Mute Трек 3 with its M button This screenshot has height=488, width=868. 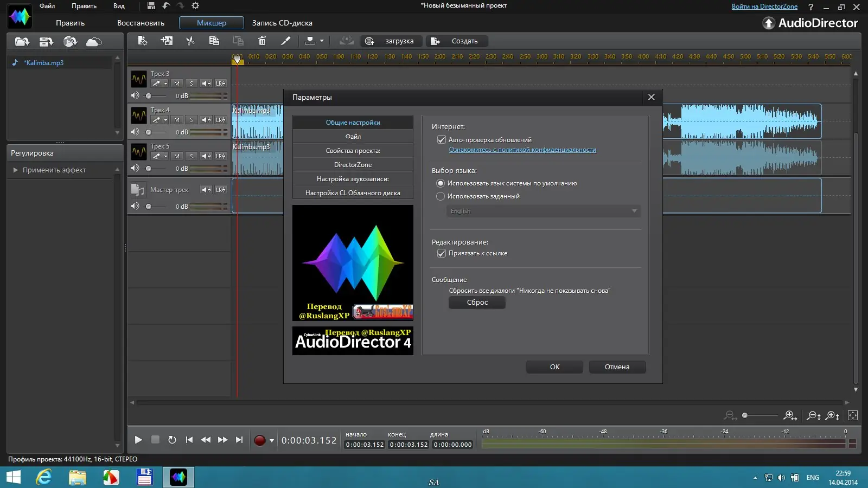pyautogui.click(x=177, y=84)
